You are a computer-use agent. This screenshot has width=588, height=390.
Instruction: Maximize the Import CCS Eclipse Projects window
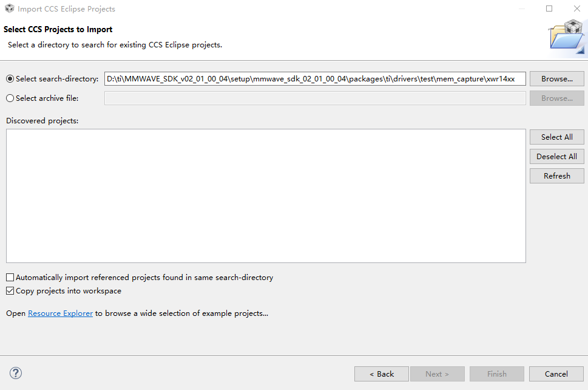point(549,9)
